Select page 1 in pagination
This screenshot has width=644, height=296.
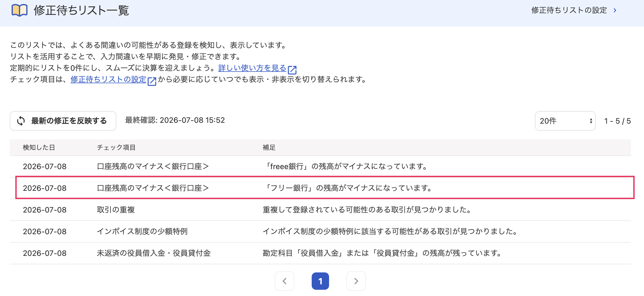coord(320,281)
